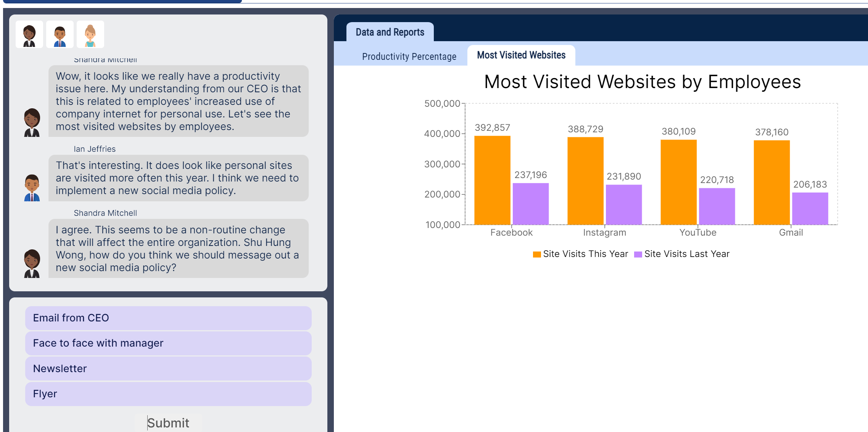Click the orange Gmail bar labeled 378,160
The width and height of the screenshot is (868, 432).
[x=772, y=182]
